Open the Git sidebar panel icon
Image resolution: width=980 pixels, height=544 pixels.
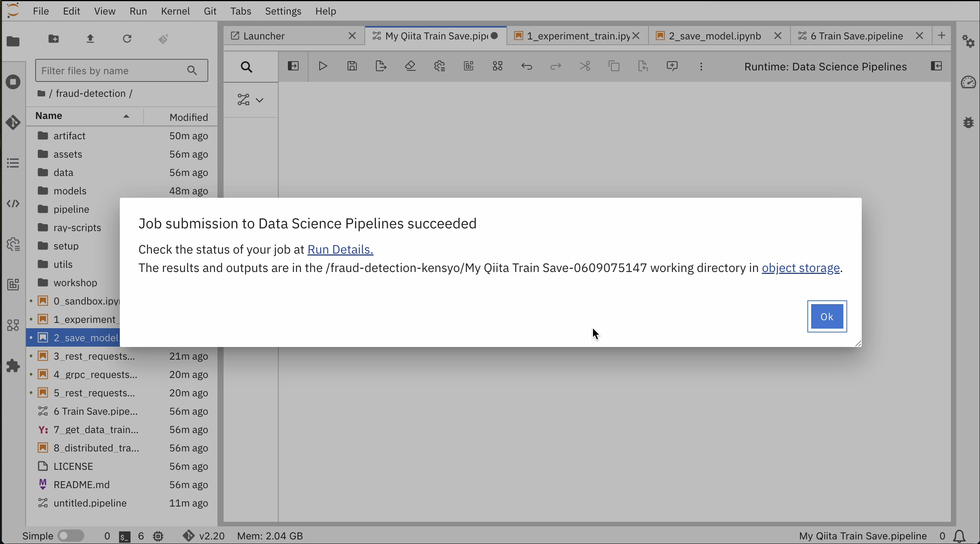click(x=13, y=122)
